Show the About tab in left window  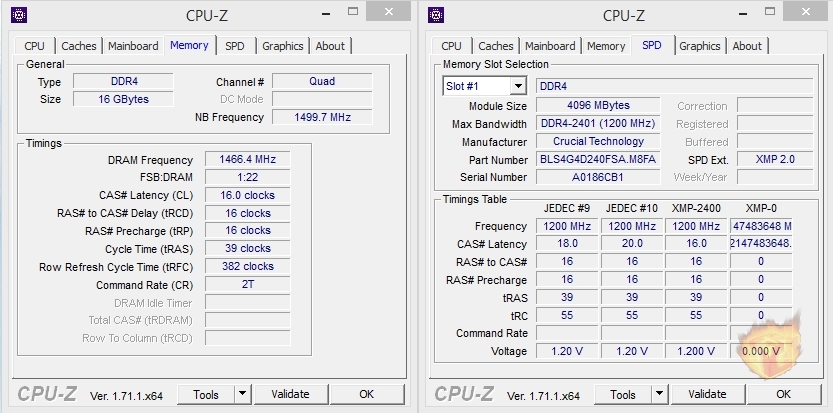coord(330,46)
